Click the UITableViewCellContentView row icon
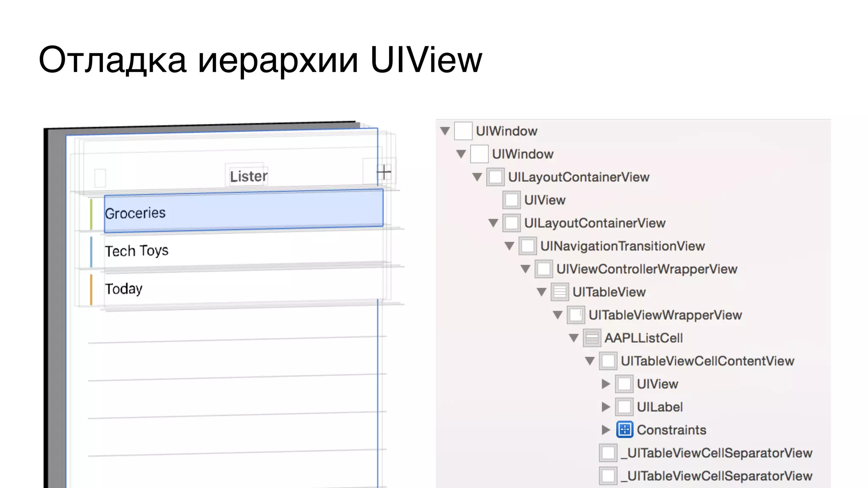The width and height of the screenshot is (868, 488). [608, 361]
